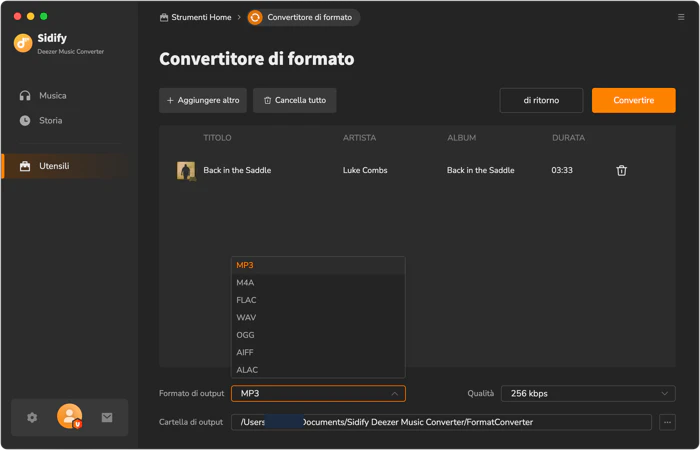Click the 03:33 duration value
The image size is (700, 450).
pyautogui.click(x=562, y=170)
